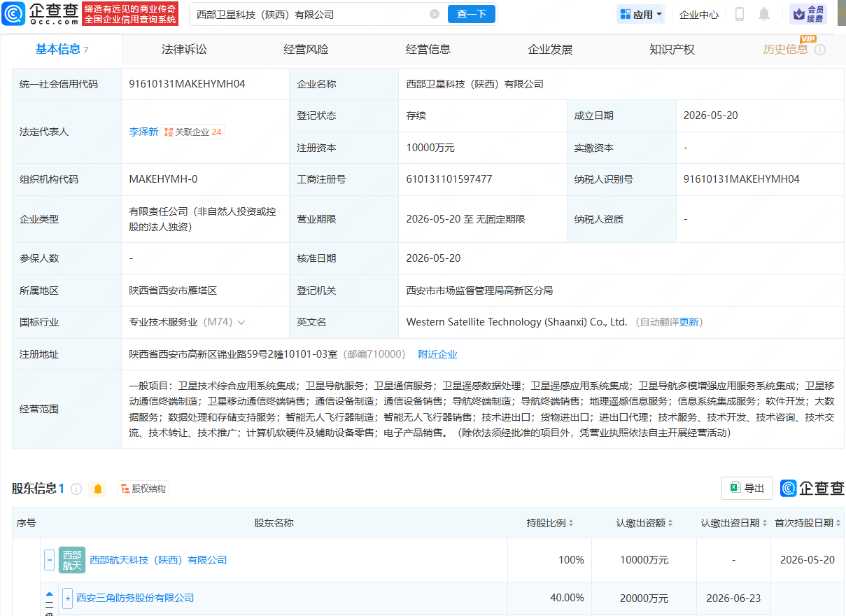Open 企业中心 link

click(x=698, y=14)
